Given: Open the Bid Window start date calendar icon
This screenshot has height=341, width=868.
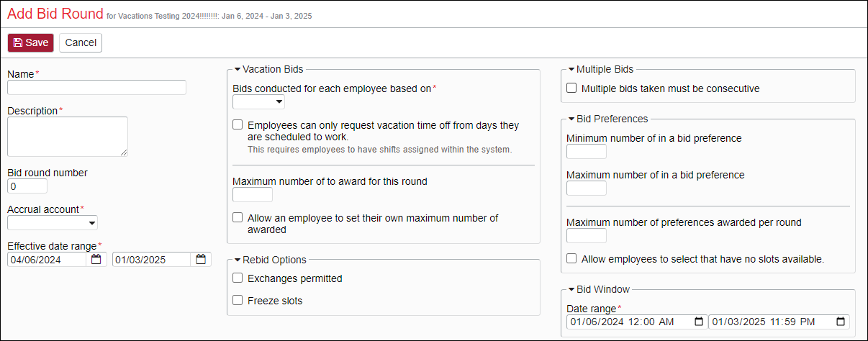Looking at the screenshot, I should 698,322.
